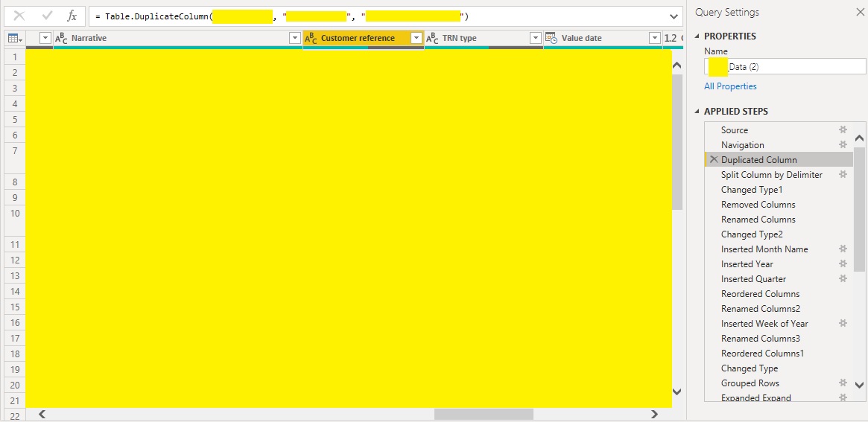The width and height of the screenshot is (868, 422).
Task: Select the TRN type column header
Action: pyautogui.click(x=484, y=38)
